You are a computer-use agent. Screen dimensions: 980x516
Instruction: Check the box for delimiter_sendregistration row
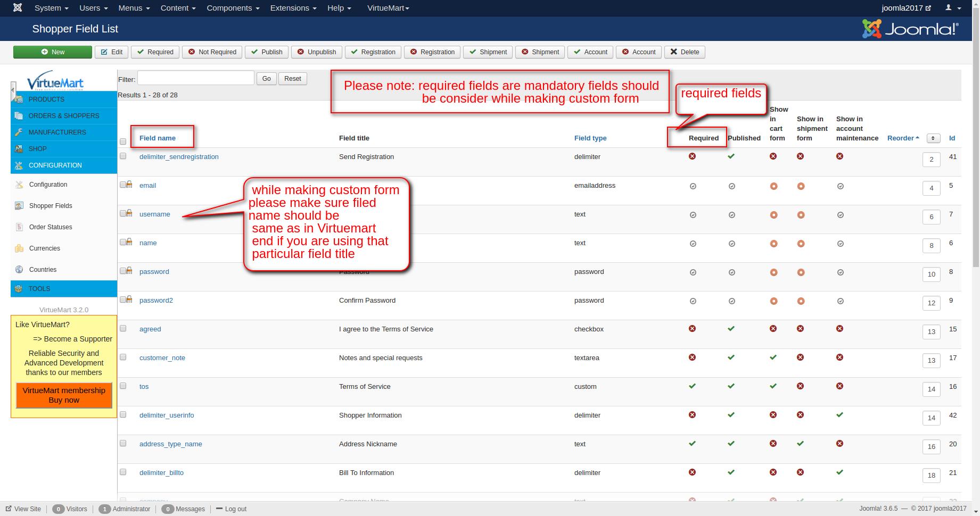[x=123, y=156]
